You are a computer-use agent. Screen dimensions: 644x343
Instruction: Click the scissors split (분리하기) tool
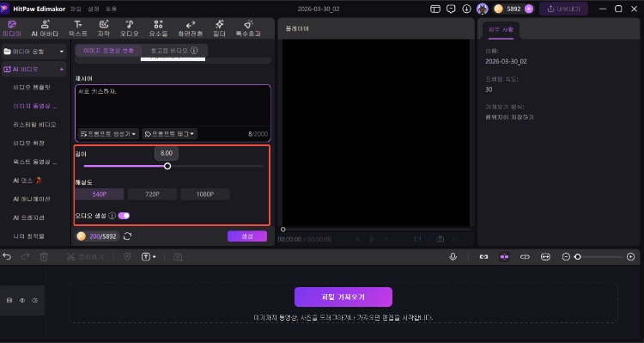85,257
